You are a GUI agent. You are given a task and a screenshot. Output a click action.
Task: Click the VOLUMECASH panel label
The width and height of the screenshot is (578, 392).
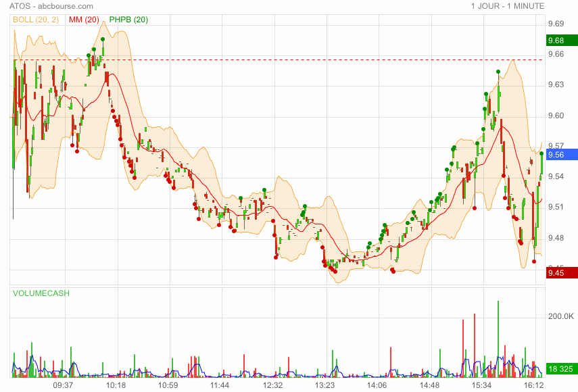[41, 293]
